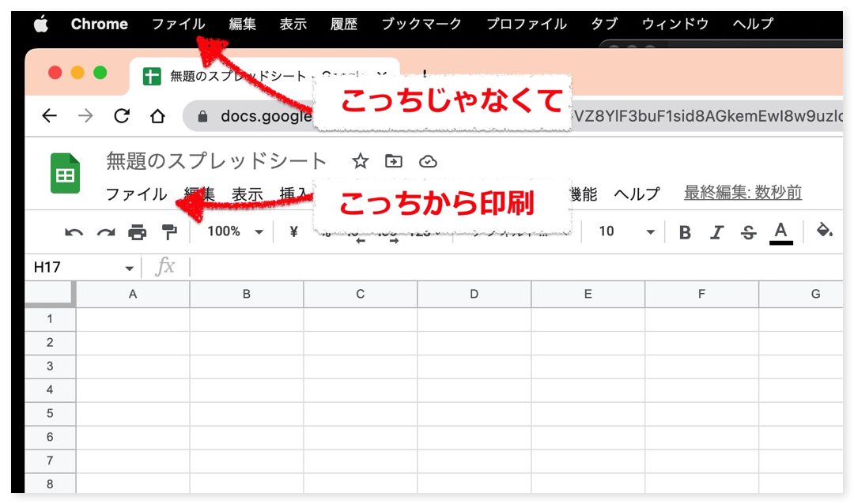This screenshot has height=504, width=854.
Task: Click the browser back arrow button
Action: tap(49, 115)
